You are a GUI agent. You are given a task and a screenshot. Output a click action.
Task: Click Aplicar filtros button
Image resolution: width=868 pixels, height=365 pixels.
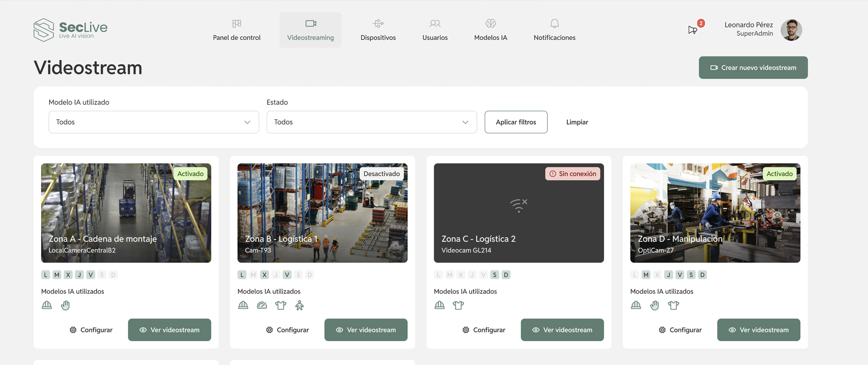[516, 122]
